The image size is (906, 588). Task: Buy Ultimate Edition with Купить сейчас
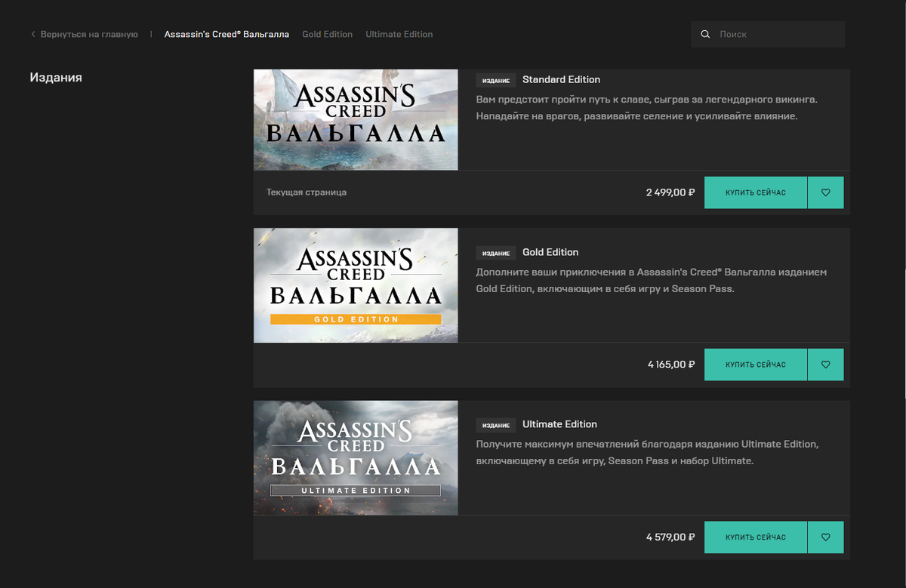[756, 537]
